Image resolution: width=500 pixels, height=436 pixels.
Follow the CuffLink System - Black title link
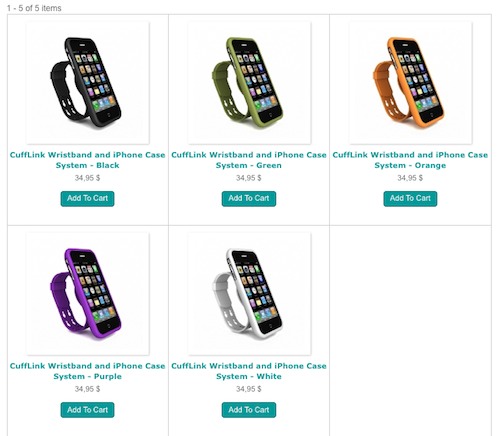pos(87,160)
